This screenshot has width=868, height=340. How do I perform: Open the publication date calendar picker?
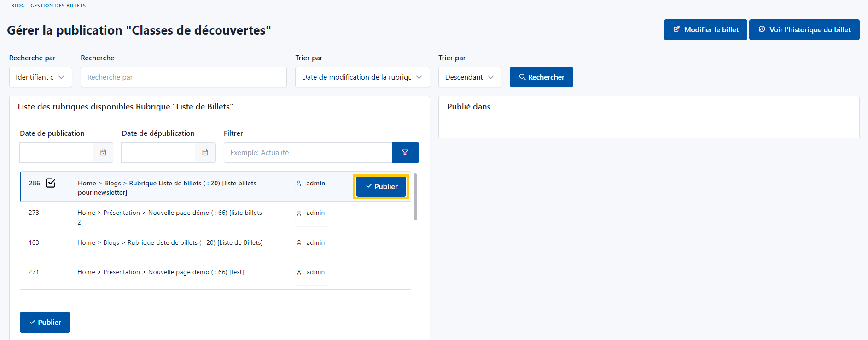pyautogui.click(x=103, y=152)
